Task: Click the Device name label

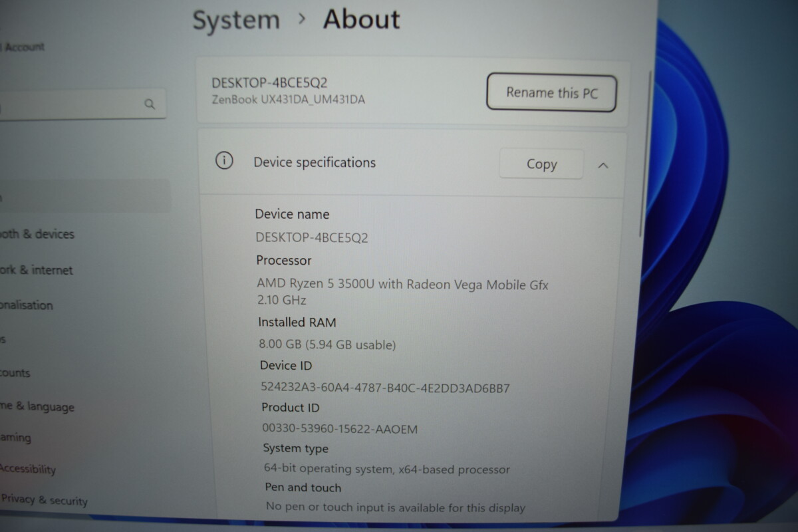Action: pyautogui.click(x=293, y=214)
